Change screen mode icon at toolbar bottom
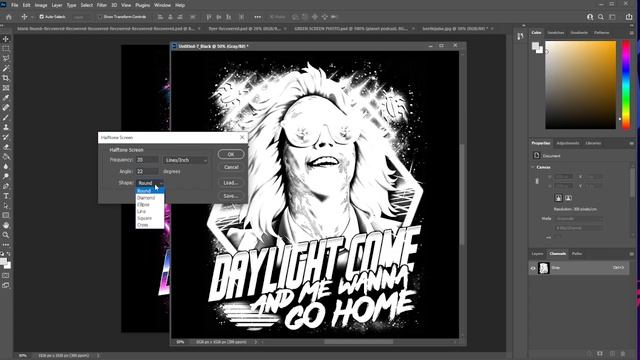 coord(6,285)
